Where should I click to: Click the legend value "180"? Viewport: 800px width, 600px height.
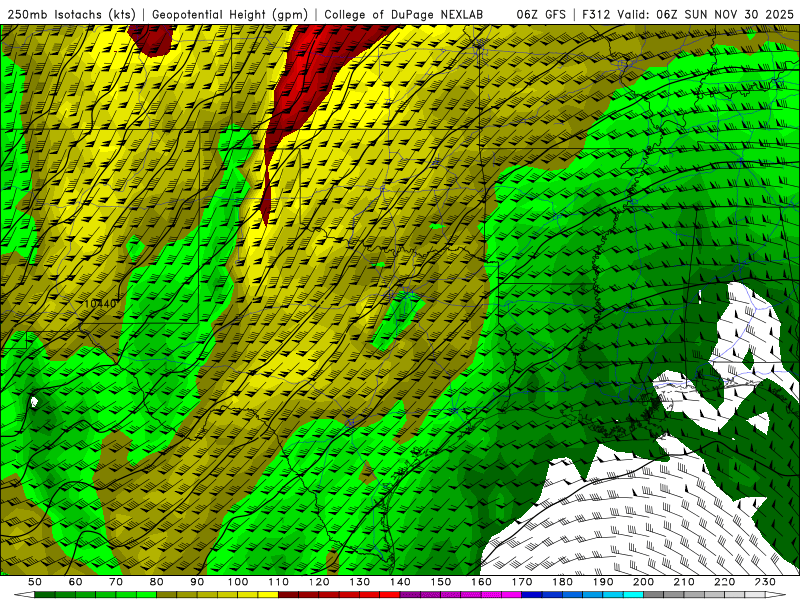point(562,582)
